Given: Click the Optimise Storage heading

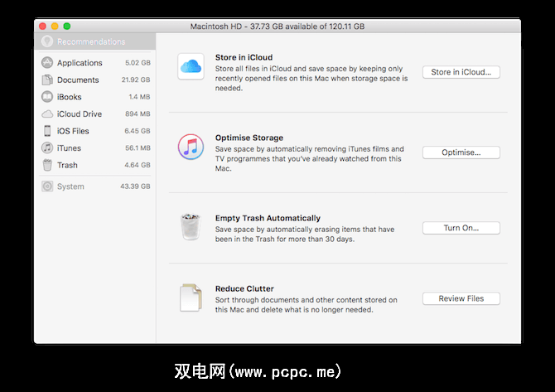Looking at the screenshot, I should pos(249,138).
